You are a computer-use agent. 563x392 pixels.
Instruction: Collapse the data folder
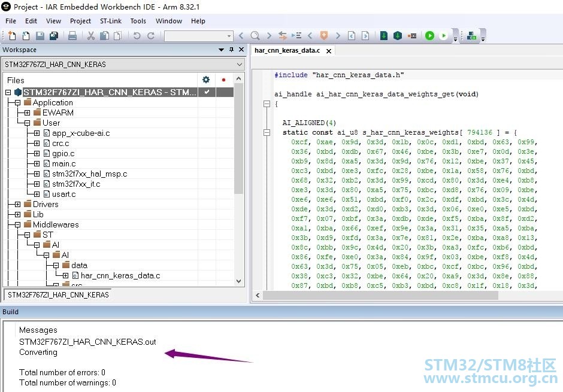[x=56, y=265]
